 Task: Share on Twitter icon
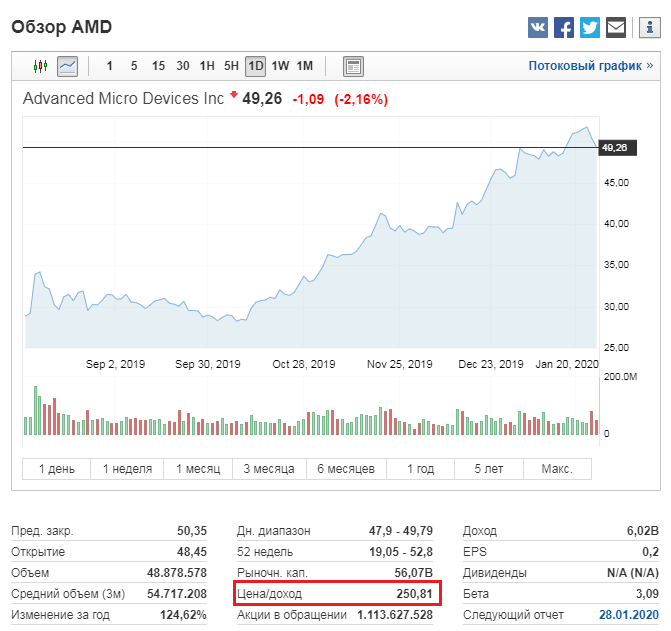[590, 28]
